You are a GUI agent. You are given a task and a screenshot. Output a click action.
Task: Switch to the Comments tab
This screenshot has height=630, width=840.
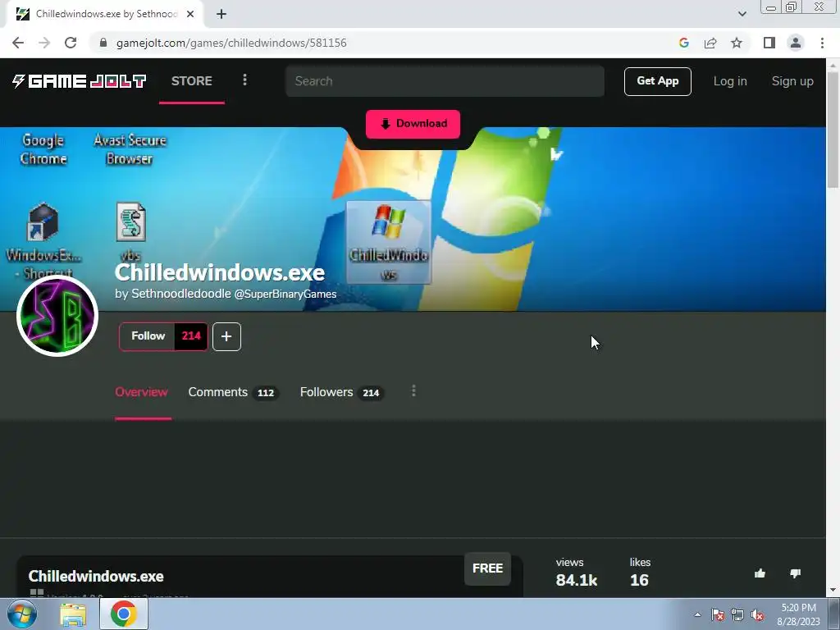233,392
